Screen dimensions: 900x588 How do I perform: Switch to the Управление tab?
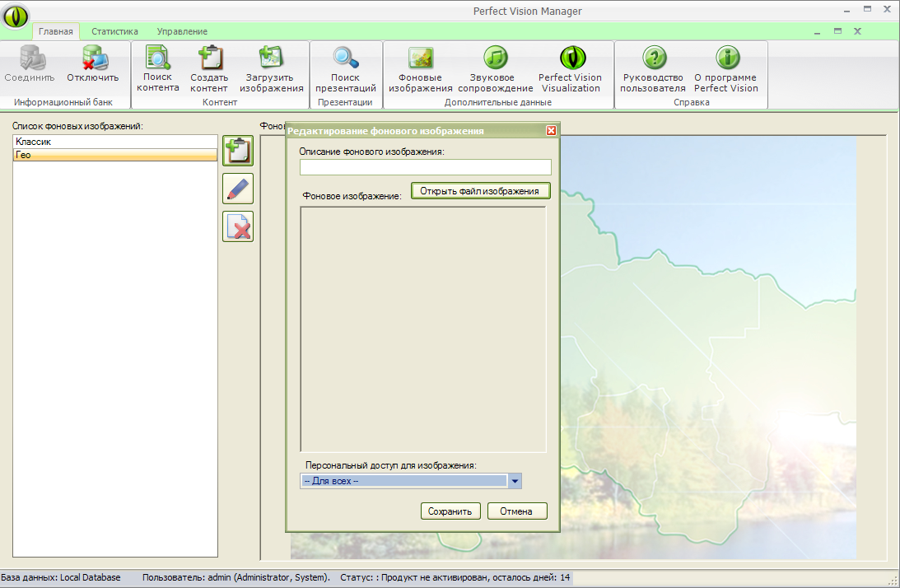pyautogui.click(x=182, y=31)
